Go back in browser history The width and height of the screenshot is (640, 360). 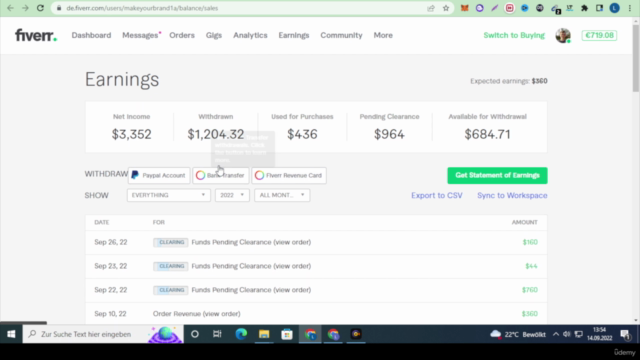11,8
